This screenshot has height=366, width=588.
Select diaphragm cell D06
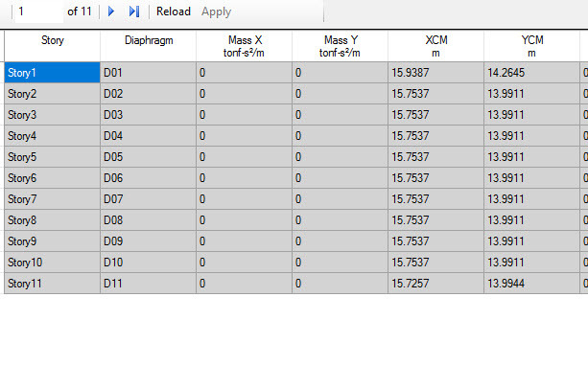click(x=148, y=178)
